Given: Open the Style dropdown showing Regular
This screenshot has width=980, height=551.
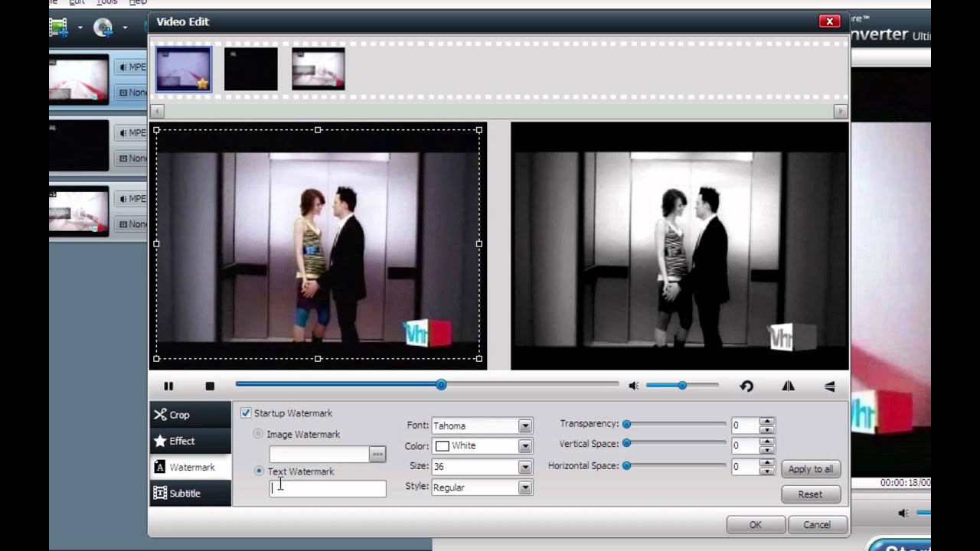Looking at the screenshot, I should coord(524,487).
